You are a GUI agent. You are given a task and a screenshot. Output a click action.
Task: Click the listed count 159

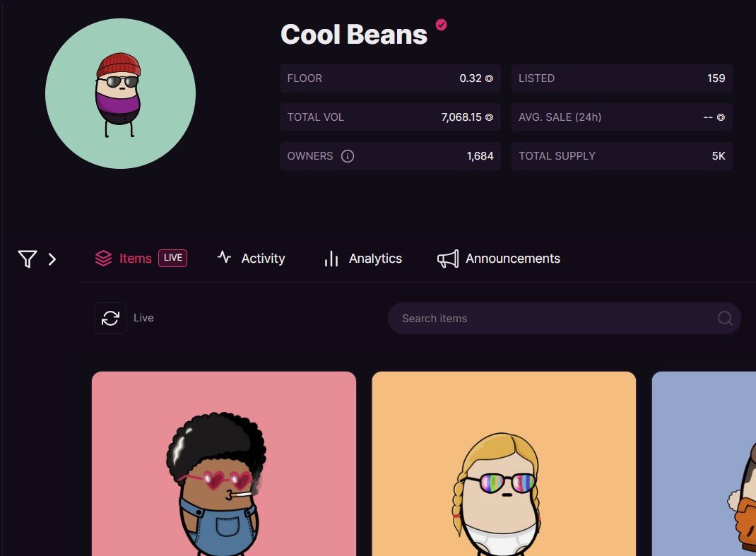coord(716,78)
